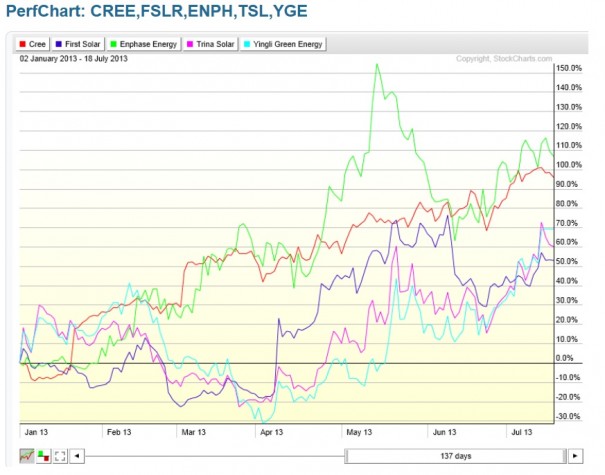Toggle the Enphase Energy legend button
The height and width of the screenshot is (475, 605).
coord(144,44)
